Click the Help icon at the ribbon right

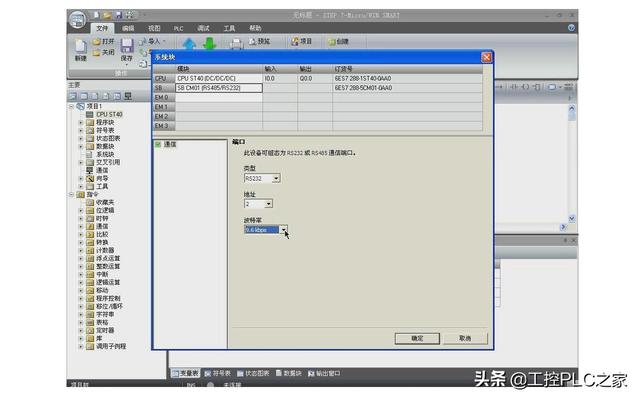click(x=571, y=28)
